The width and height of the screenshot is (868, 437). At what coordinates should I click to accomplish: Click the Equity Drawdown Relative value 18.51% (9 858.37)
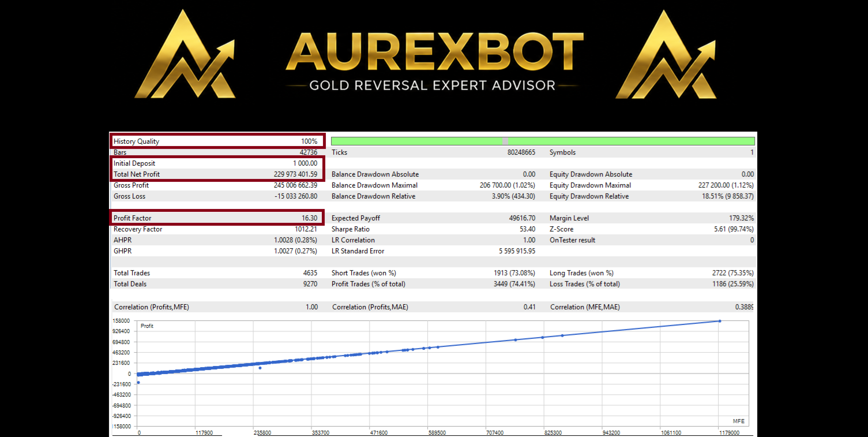(727, 196)
